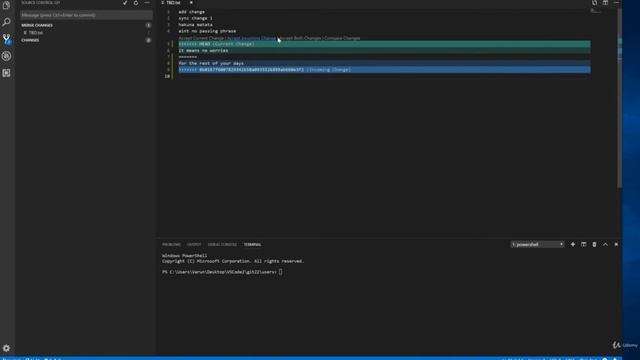Close the terminal panel
640x360 pixels.
(616, 244)
